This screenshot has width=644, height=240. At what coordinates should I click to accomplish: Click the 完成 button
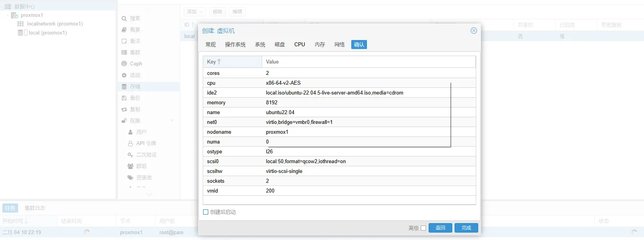point(466,228)
